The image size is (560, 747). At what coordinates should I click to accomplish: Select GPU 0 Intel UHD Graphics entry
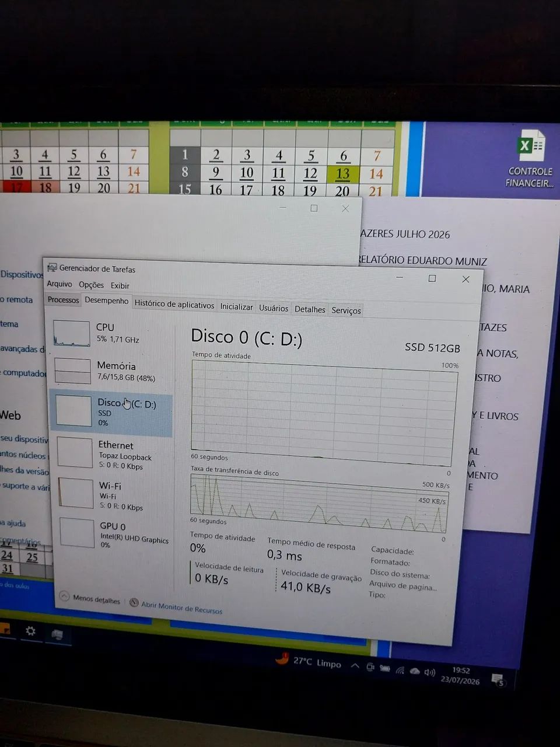[114, 534]
